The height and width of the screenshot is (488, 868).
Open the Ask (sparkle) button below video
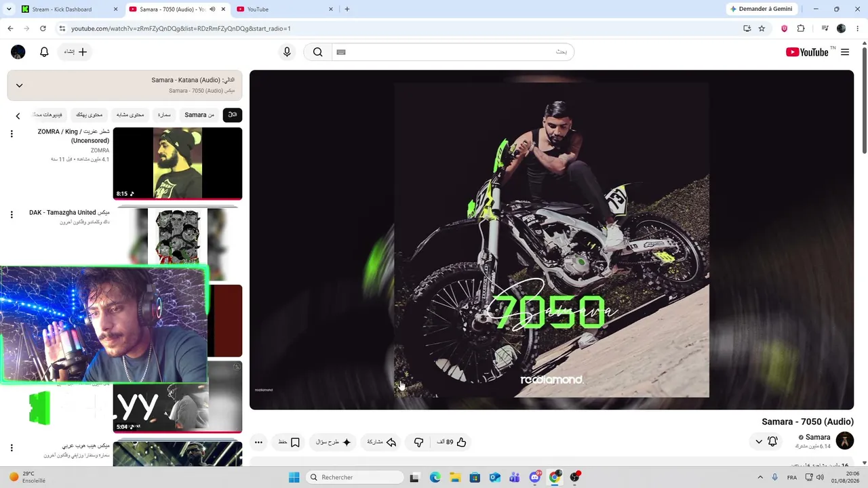(334, 442)
